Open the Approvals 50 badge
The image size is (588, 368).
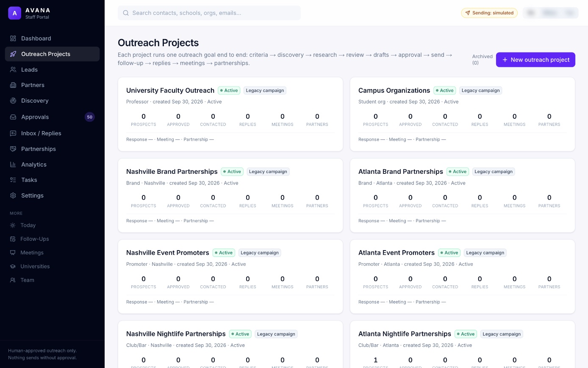click(x=89, y=117)
